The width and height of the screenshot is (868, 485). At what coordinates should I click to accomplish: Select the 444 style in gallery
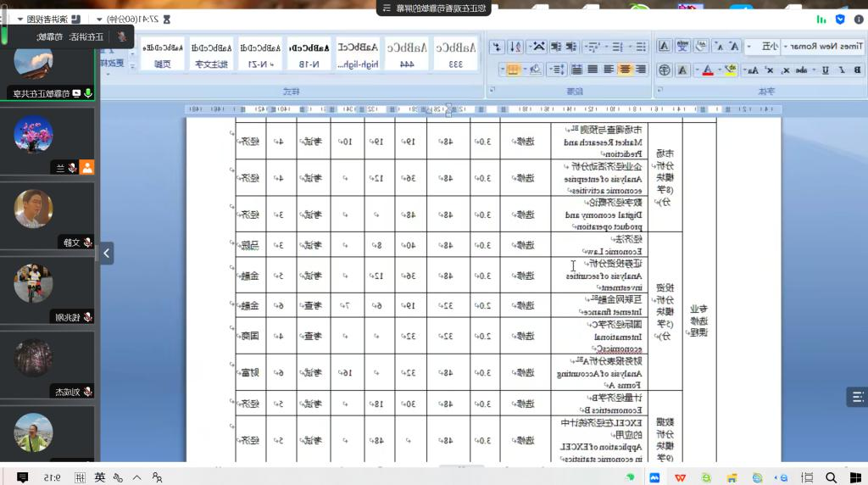(x=407, y=55)
